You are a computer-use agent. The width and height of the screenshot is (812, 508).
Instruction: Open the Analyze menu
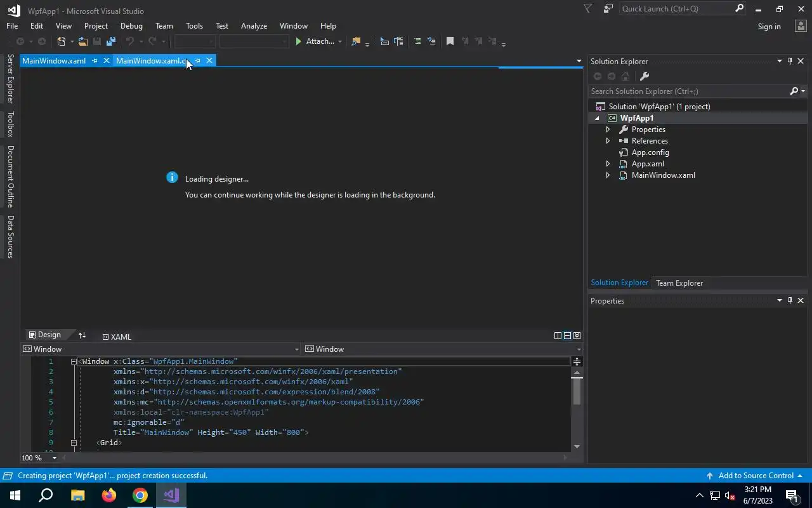[x=254, y=26]
